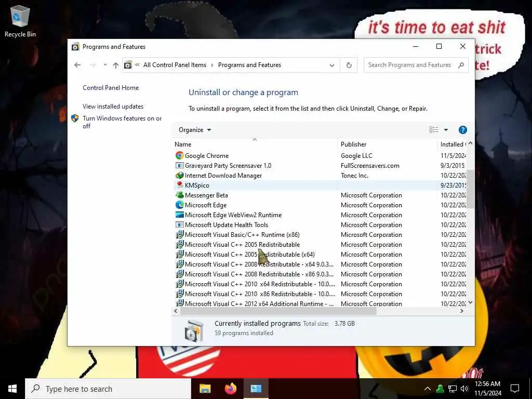The height and width of the screenshot is (399, 532).
Task: Open the view options dropdown arrow
Action: 446,129
